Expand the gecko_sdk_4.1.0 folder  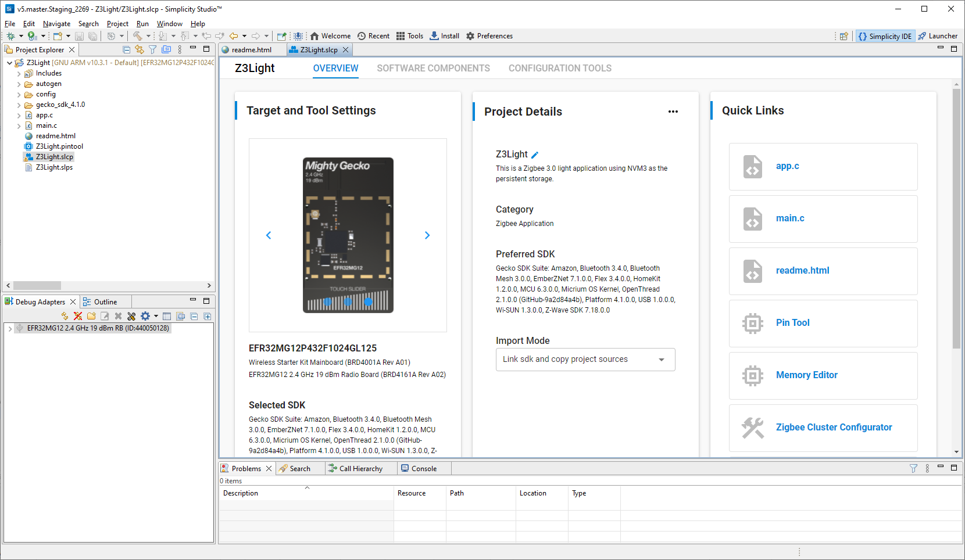[x=19, y=105]
